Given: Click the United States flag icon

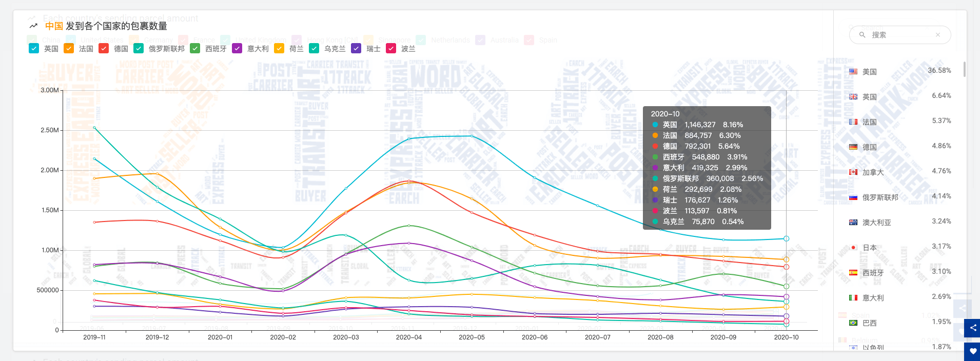Looking at the screenshot, I should point(853,72).
